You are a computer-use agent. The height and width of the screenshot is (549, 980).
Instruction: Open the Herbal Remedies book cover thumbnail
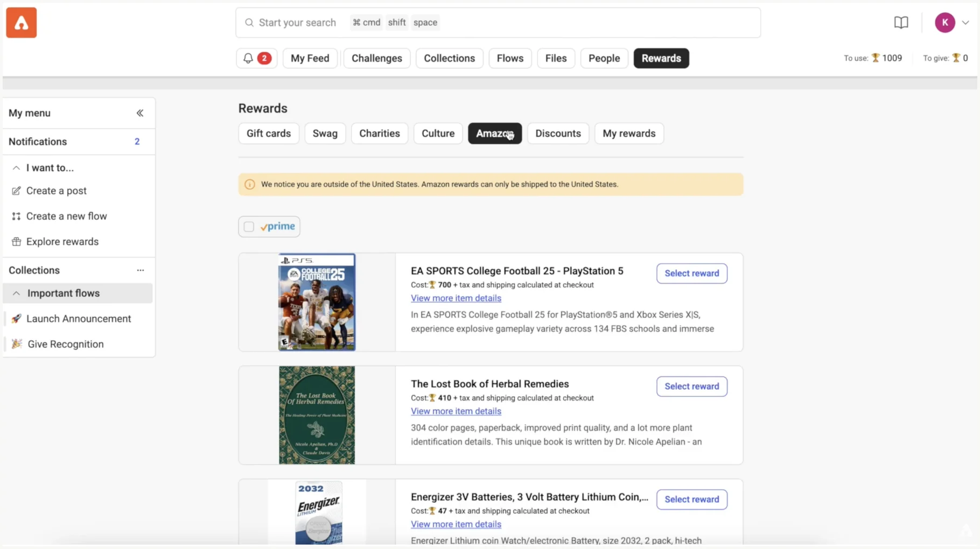(317, 415)
